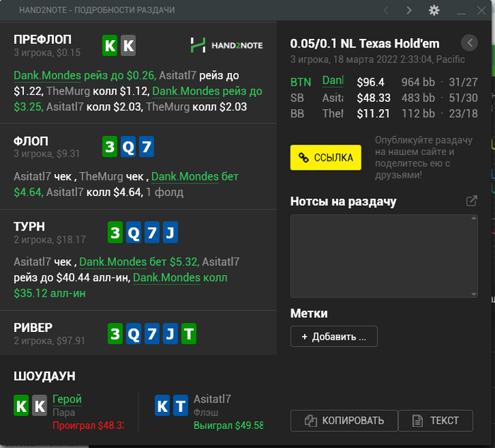
Task: Open Dank.Mondes link in turn bet $5.32
Action: [113, 262]
